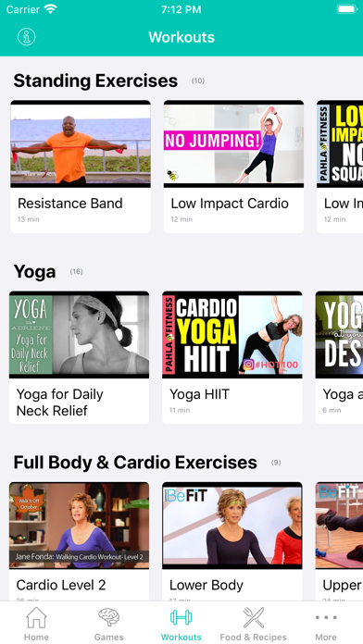Open the Low Impact Cardio thumbnail
This screenshot has width=363, height=644.
pos(233,143)
